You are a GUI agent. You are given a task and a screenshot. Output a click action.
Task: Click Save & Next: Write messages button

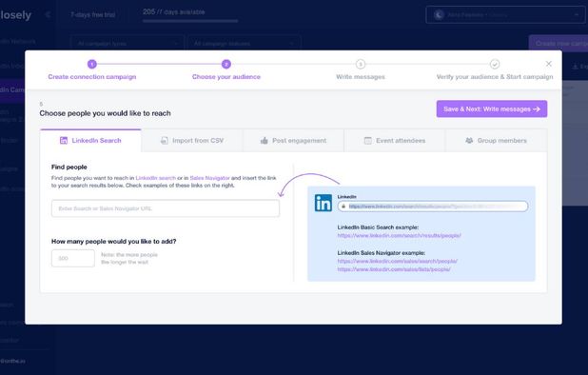[x=492, y=109]
